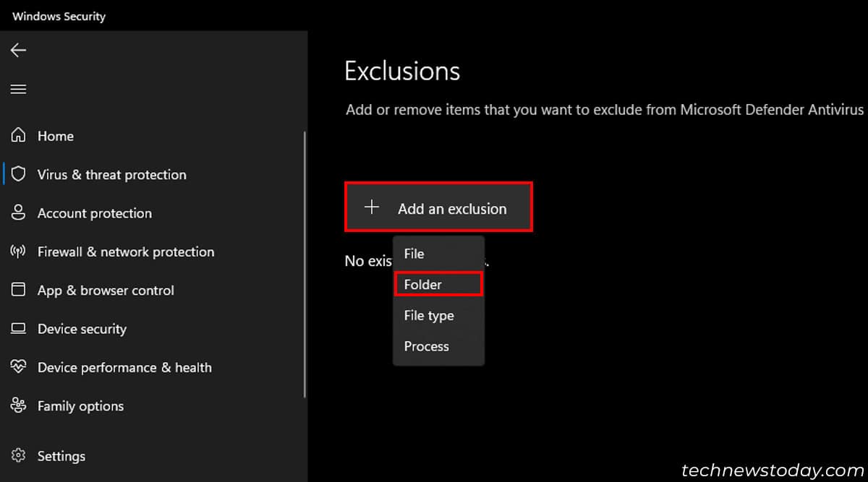Click Device performance & health
The height and width of the screenshot is (482, 868).
point(124,367)
